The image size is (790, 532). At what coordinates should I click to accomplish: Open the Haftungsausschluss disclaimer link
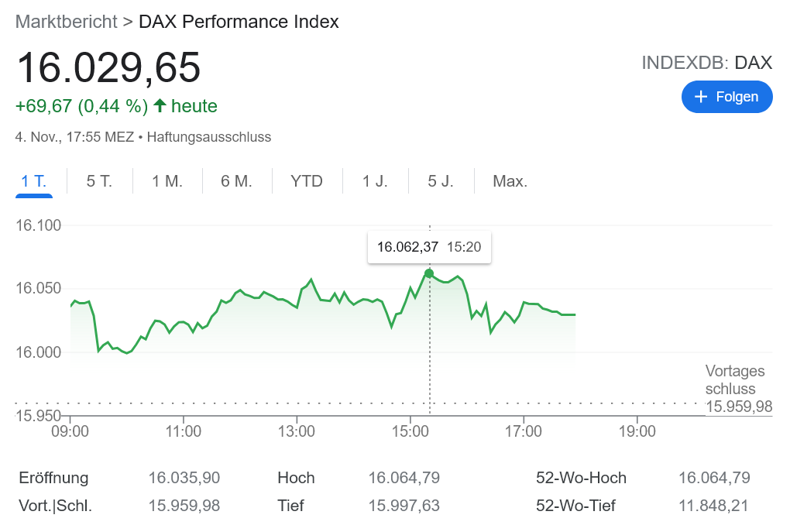coord(208,137)
